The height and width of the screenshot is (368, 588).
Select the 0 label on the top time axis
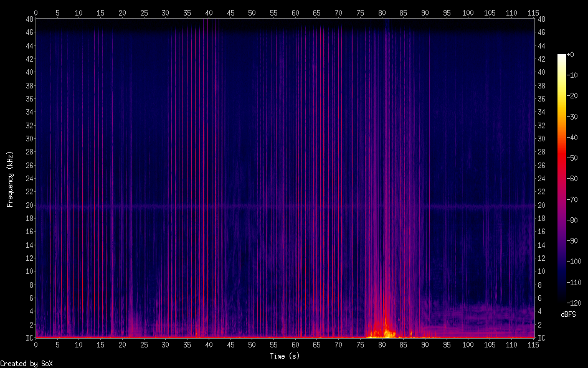[x=36, y=12]
